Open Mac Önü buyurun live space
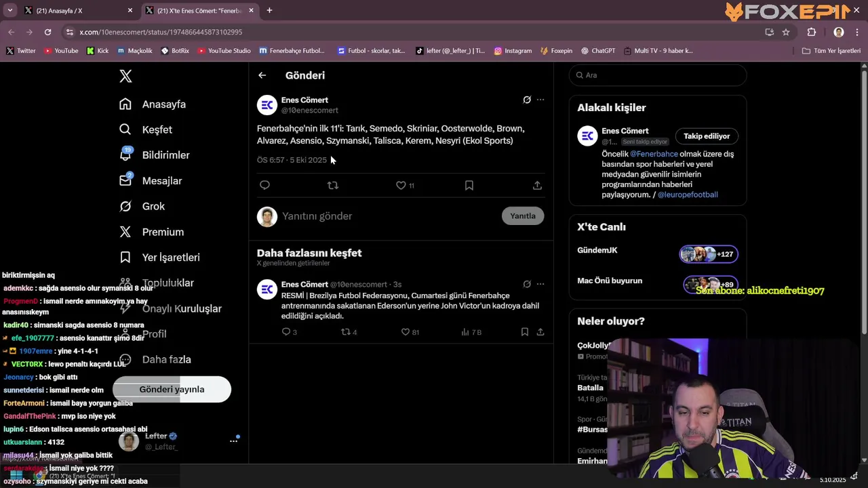 click(658, 284)
